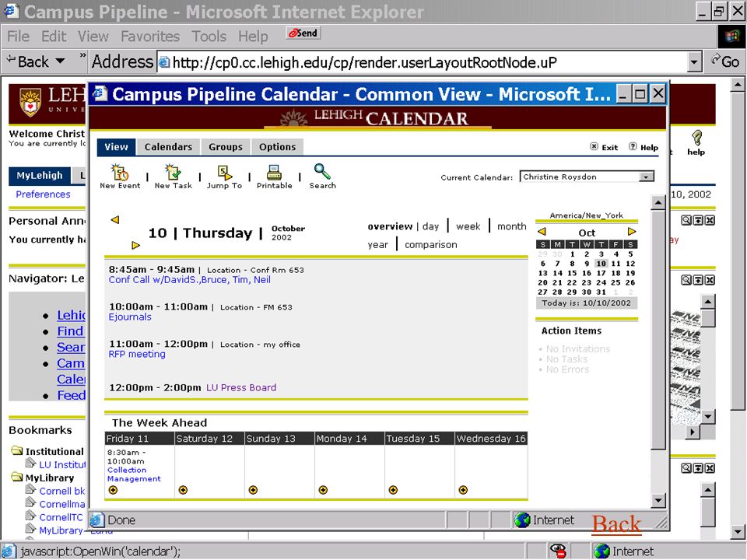
Task: Select October 25 in mini calendar
Action: 616,283
